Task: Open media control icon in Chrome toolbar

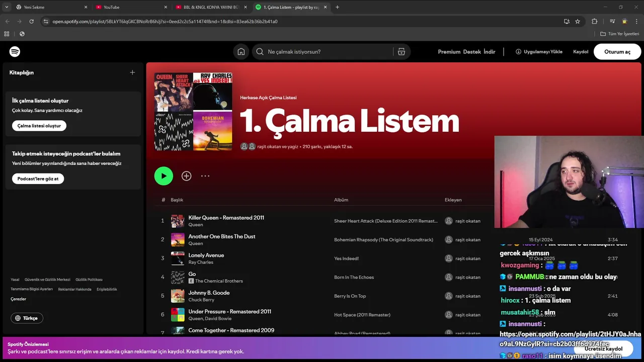Action: [612, 22]
